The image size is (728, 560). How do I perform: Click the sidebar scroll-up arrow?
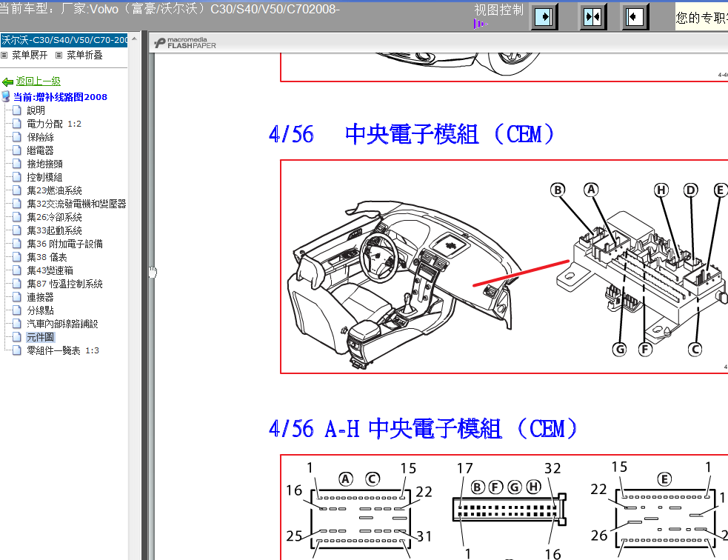tap(134, 39)
